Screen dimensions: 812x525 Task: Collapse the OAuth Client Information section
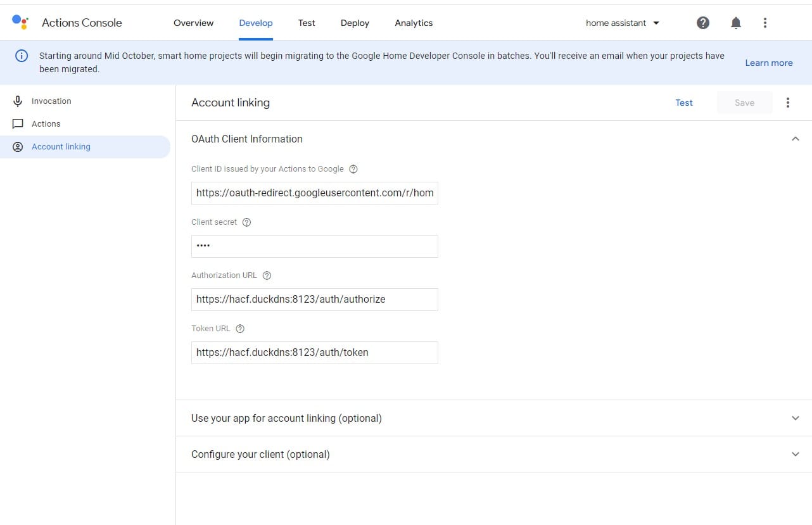click(x=796, y=139)
